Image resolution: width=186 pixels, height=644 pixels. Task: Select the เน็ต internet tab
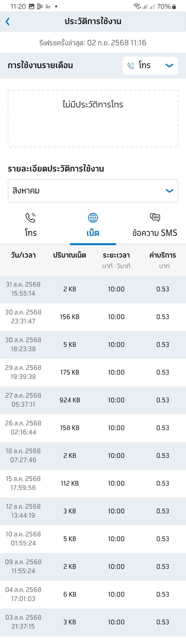93,225
